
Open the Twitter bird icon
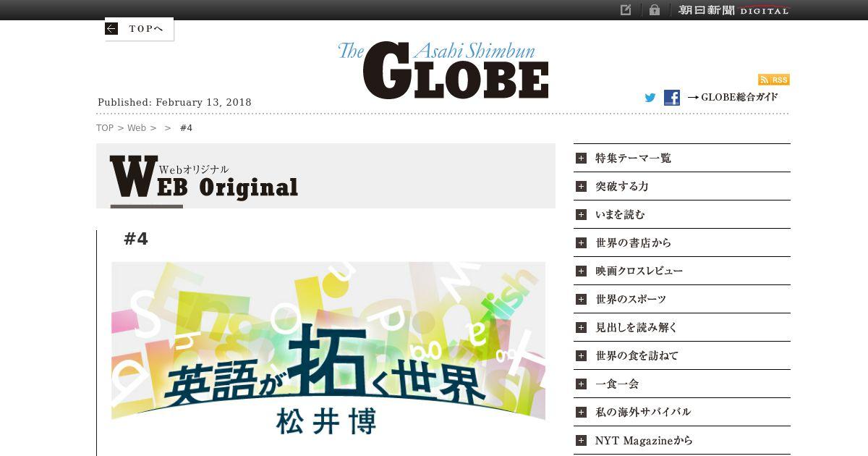[x=650, y=98]
